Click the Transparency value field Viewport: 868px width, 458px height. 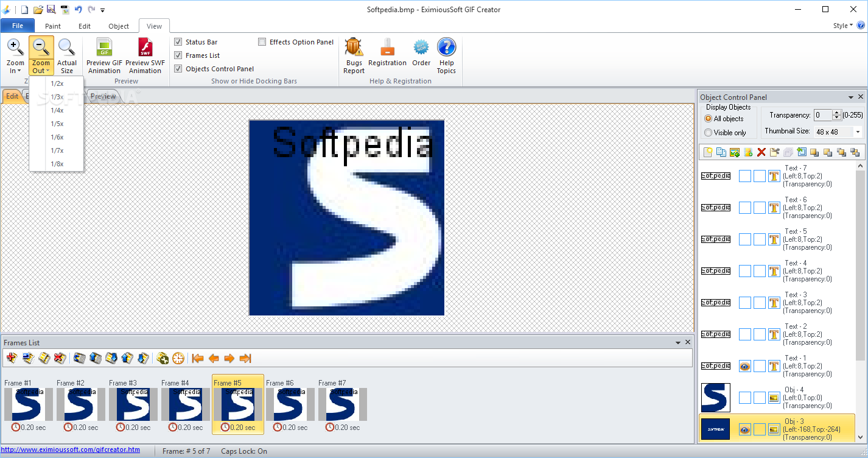coord(823,115)
